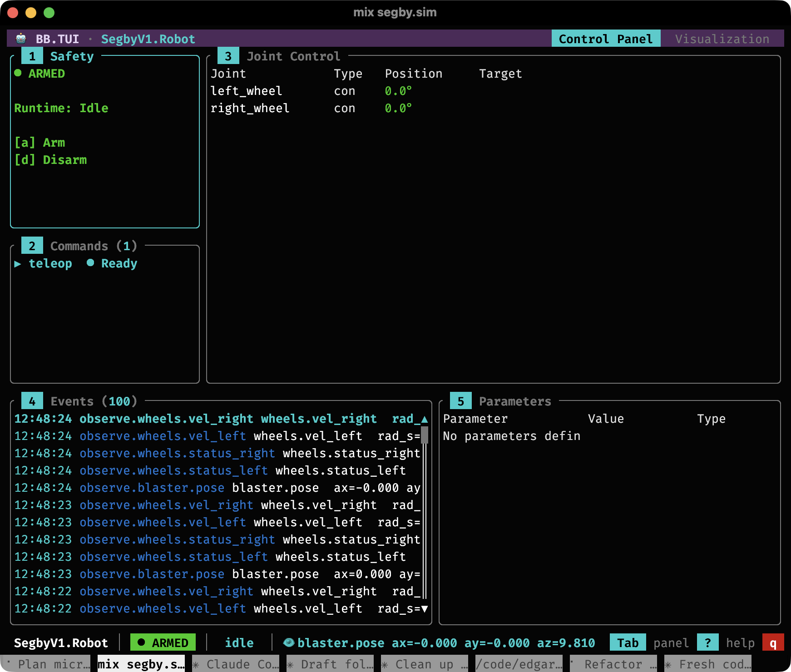Click the question mark help key badge
The width and height of the screenshot is (791, 672).
click(x=707, y=642)
